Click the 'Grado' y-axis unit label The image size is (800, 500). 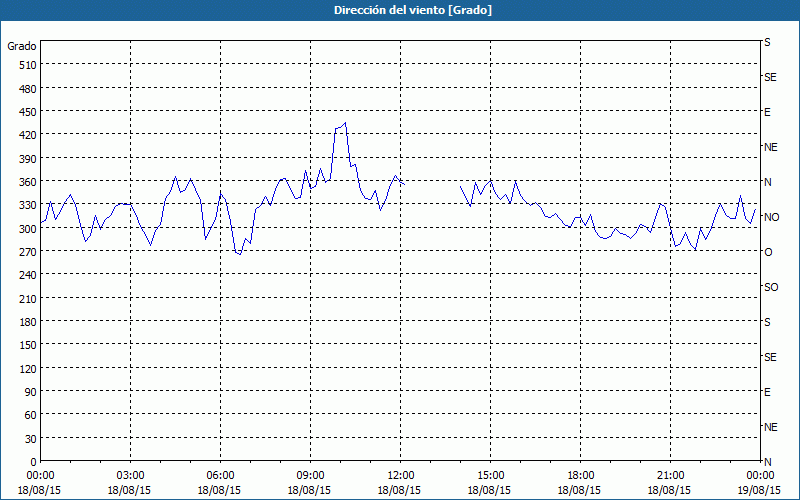click(22, 46)
